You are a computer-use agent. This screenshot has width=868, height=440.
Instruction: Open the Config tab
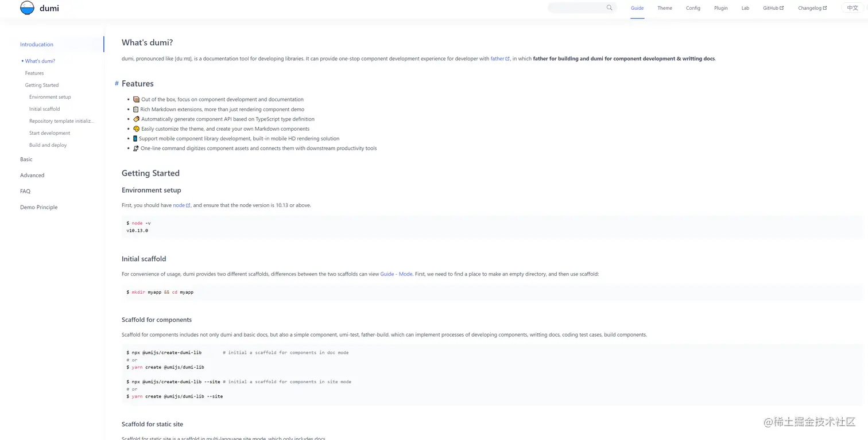point(693,8)
